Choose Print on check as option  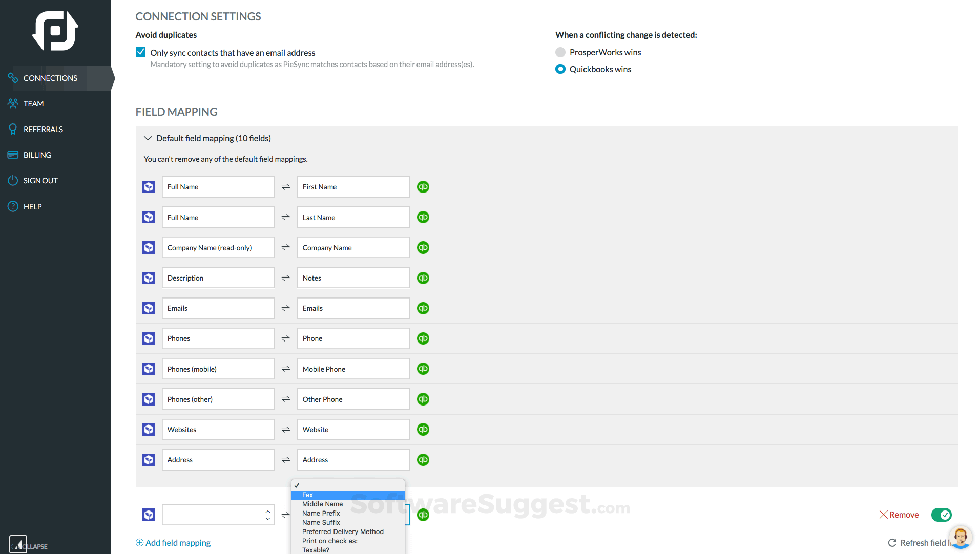(348, 541)
